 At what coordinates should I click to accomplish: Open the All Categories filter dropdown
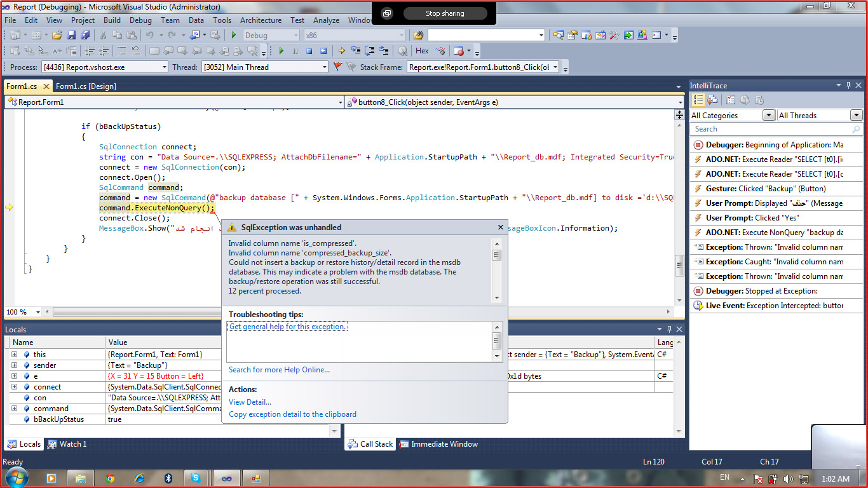(x=768, y=115)
